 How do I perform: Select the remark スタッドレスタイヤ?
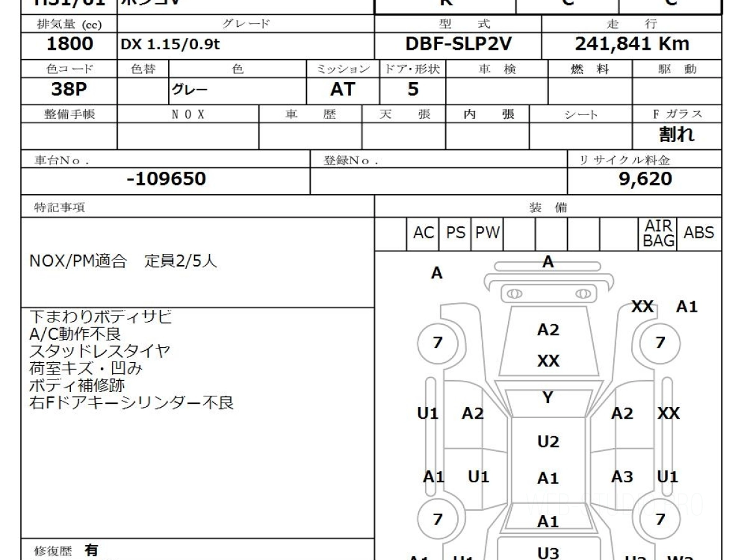point(100,351)
